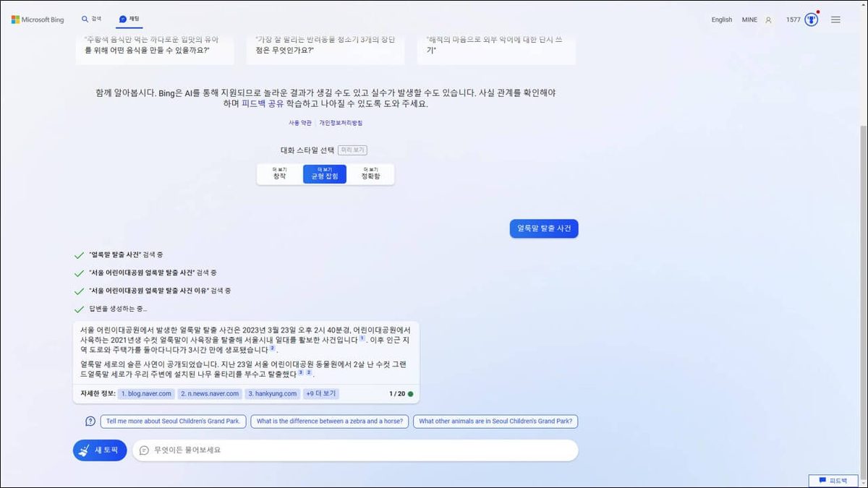Open citation 1 superscript in the answer
The image size is (868, 488).
point(362,338)
